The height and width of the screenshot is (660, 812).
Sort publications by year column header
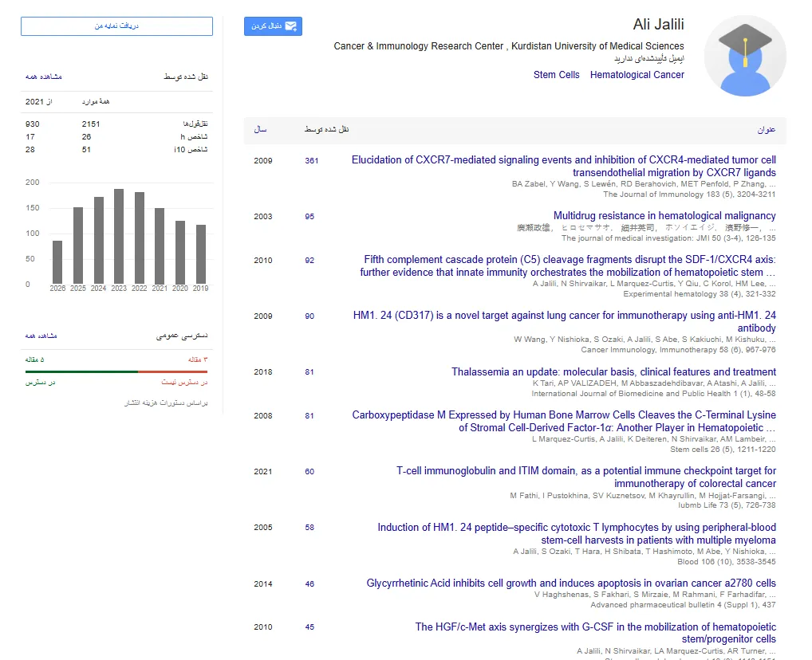point(261,129)
